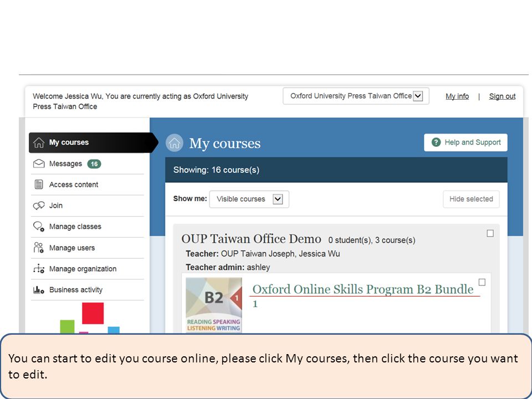532x399 pixels.
Task: Click the 0 student(s), 3 course(s) text
Action: click(x=371, y=240)
